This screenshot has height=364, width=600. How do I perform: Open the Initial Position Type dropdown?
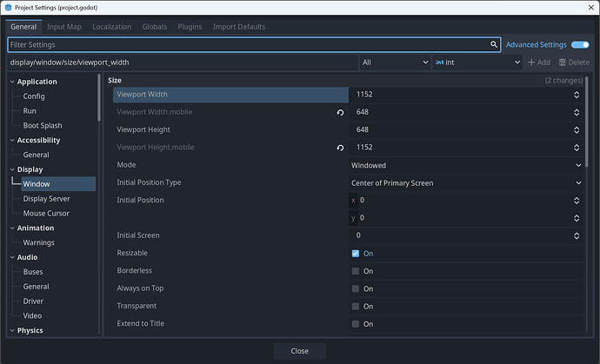(x=466, y=183)
